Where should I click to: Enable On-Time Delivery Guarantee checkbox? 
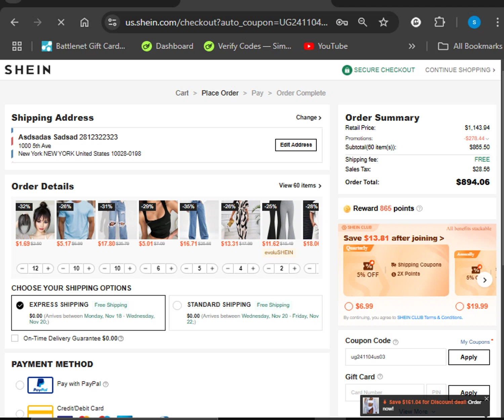pyautogui.click(x=15, y=338)
